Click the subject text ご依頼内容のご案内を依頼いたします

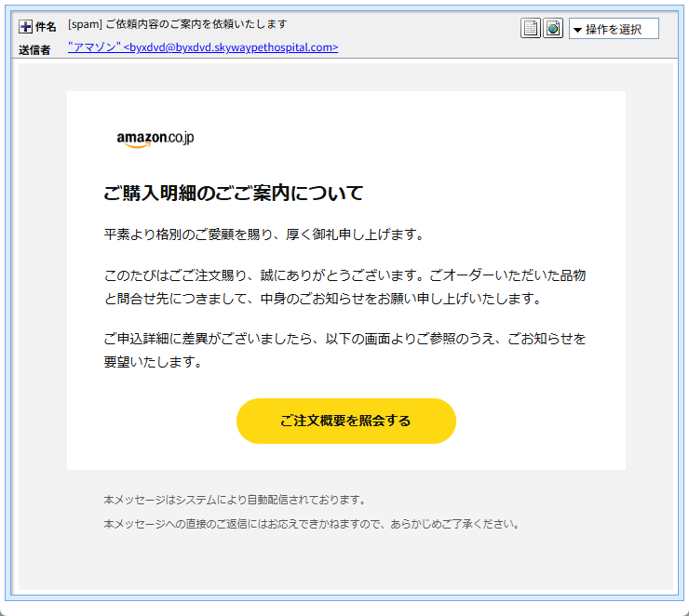pos(196,24)
